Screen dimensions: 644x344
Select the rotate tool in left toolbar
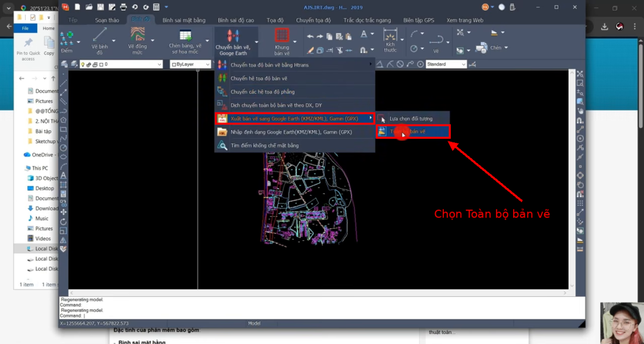click(x=64, y=221)
